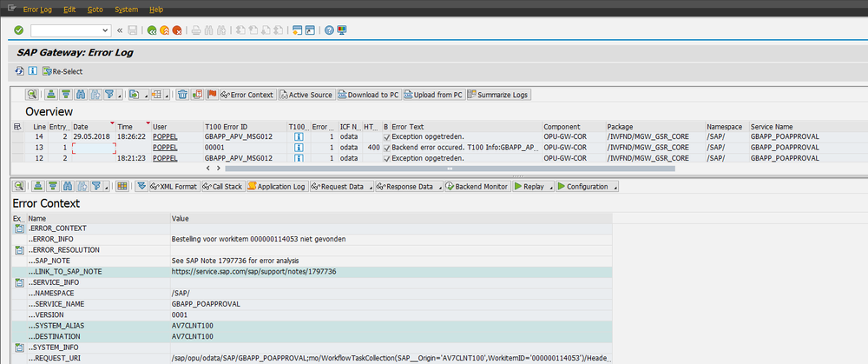Toggle B checkbox in line 13 row
Image resolution: width=868 pixels, height=364 pixels.
[x=386, y=148]
